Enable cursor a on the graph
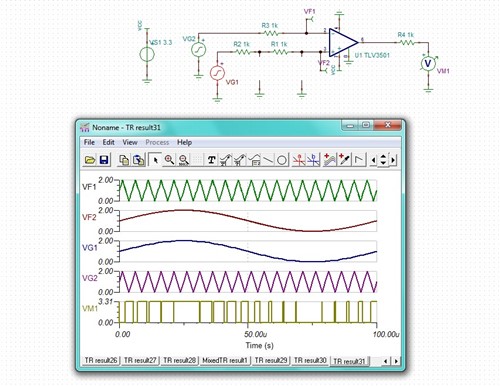This screenshot has width=500, height=386. (299, 160)
